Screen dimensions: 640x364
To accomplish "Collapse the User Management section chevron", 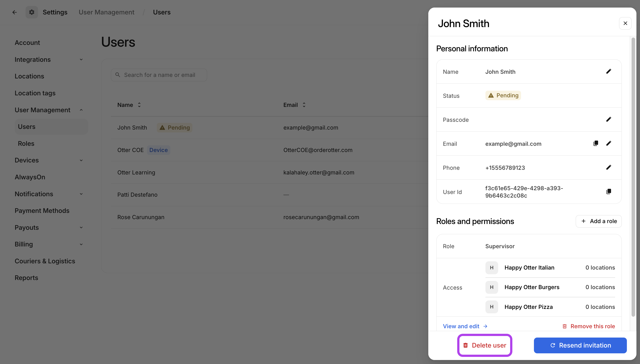I will pyautogui.click(x=81, y=110).
